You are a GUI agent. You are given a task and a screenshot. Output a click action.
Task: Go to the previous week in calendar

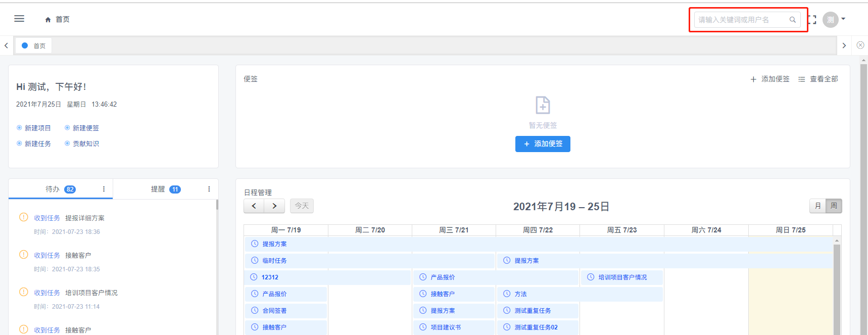tap(254, 206)
